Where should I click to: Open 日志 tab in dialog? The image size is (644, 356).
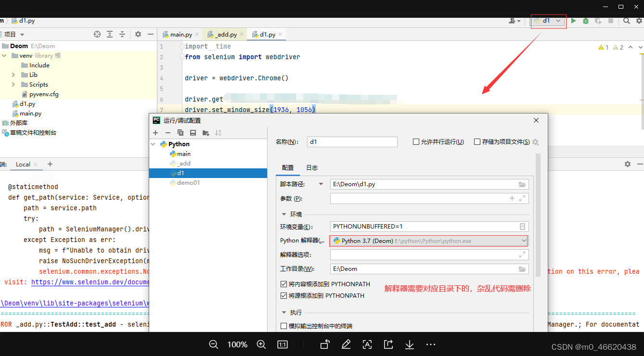coord(312,168)
